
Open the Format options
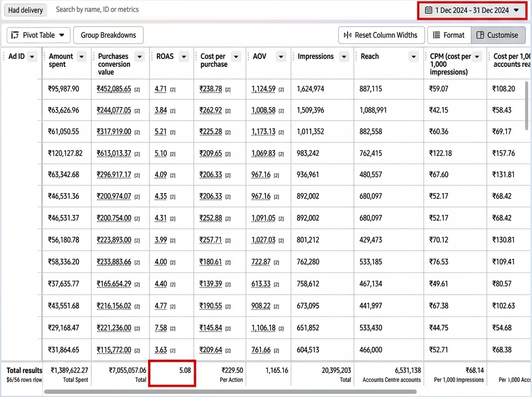[x=449, y=35]
